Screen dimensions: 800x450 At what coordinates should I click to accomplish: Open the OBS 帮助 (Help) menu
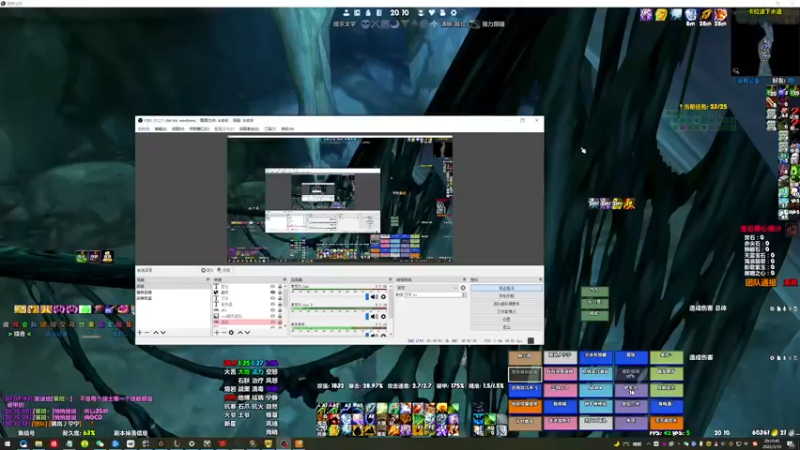tap(287, 129)
